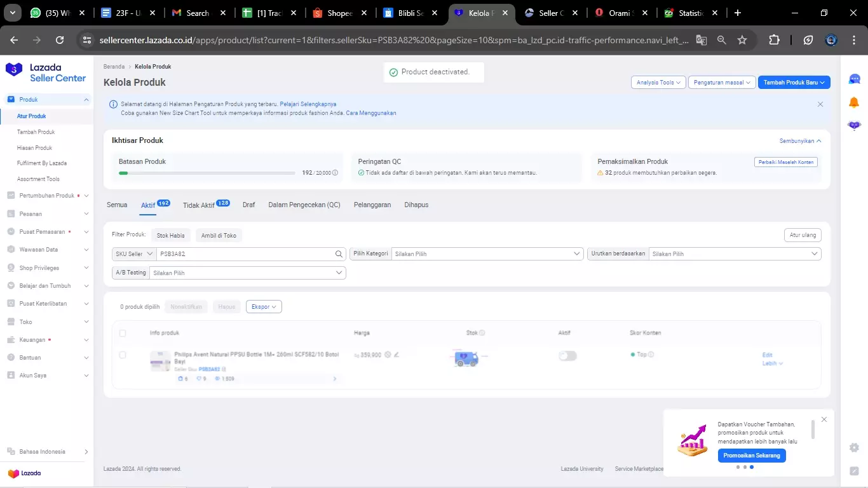Screen dimensions: 868x488
Task: Open the Dalam Pengecekan (QC) tab
Action: (304, 205)
